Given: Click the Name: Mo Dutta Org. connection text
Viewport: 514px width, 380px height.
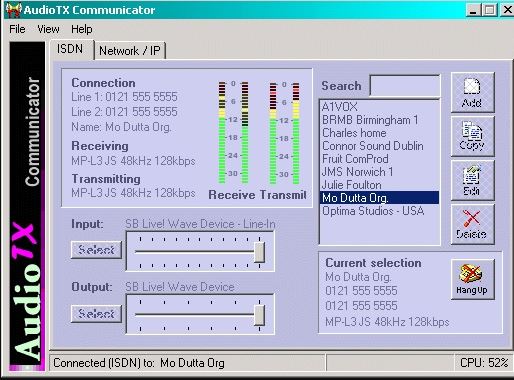Looking at the screenshot, I should (122, 127).
